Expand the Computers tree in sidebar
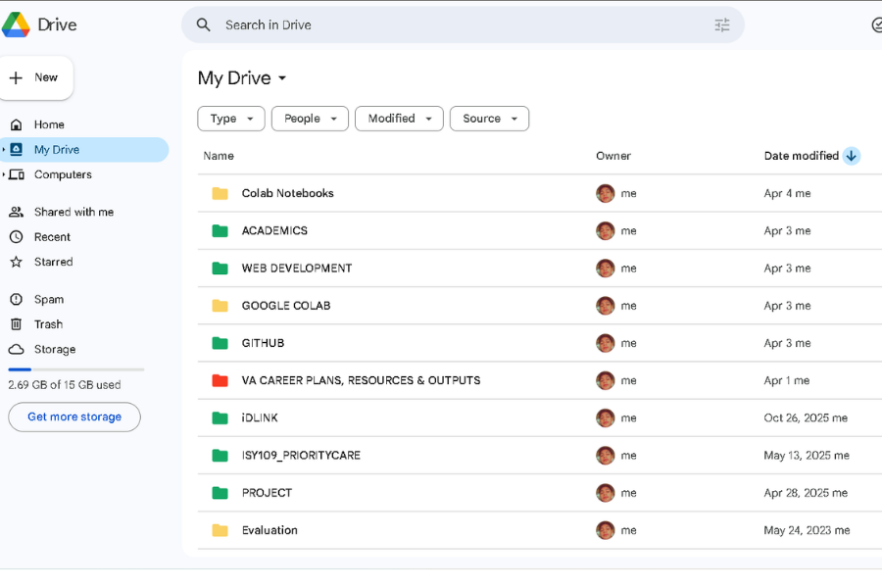882x588 pixels. coord(3,174)
